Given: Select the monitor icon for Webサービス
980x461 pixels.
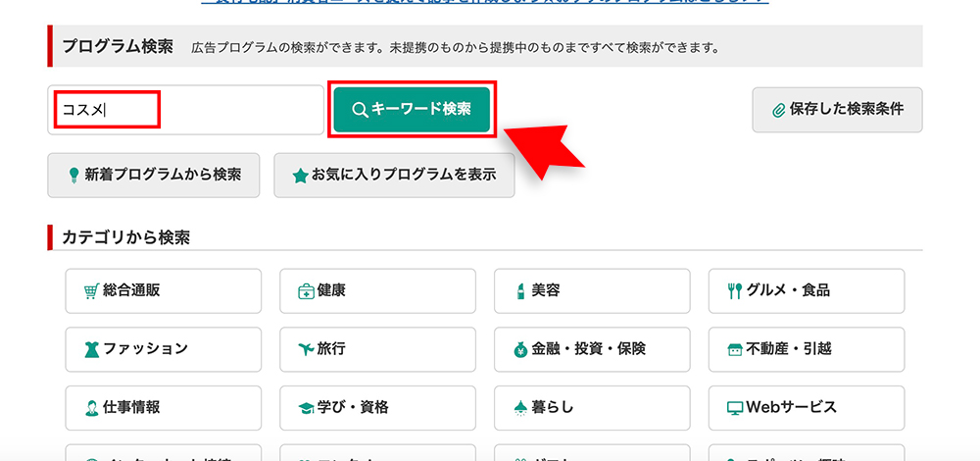Looking at the screenshot, I should click(735, 408).
